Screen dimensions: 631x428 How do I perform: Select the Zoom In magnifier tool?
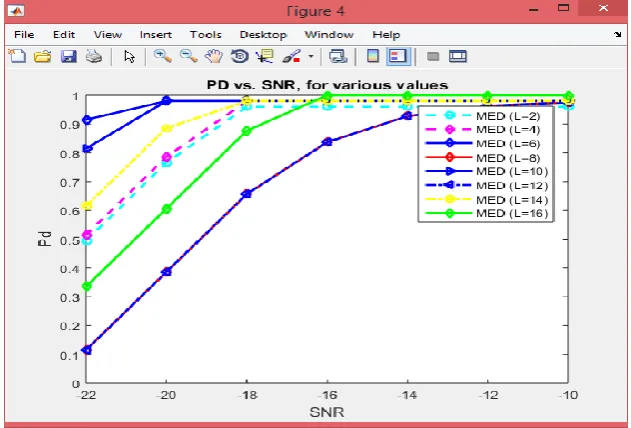(163, 56)
